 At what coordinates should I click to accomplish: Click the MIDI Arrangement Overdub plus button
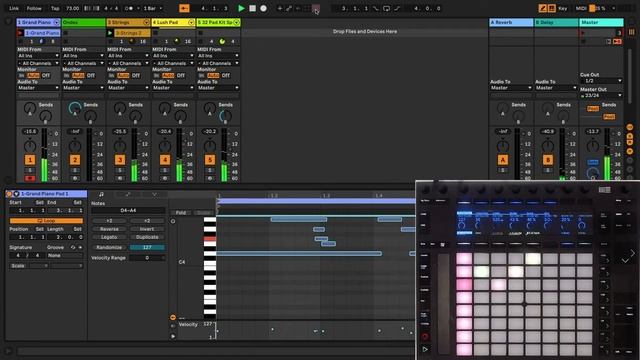point(280,8)
